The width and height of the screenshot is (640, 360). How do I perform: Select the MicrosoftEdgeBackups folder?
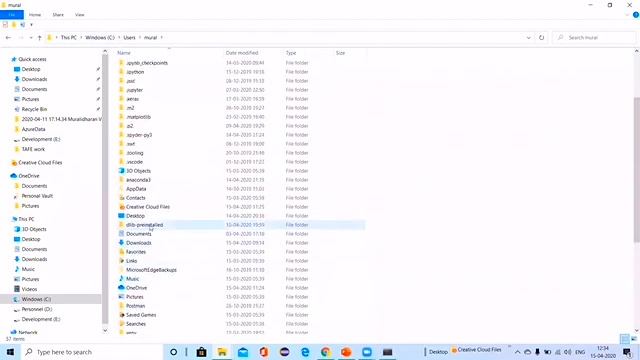click(x=151, y=270)
